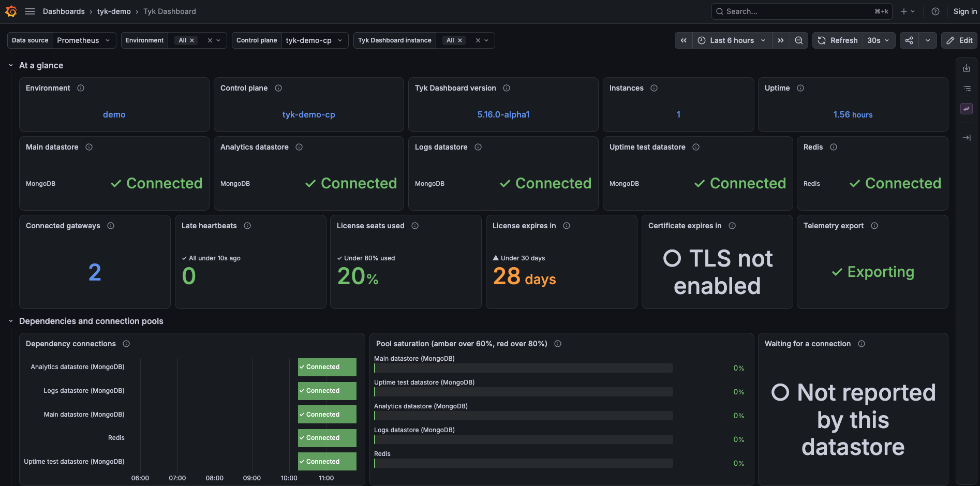Remove the All chip from Tyk Dashboard instance filter
This screenshot has width=980, height=486.
click(460, 40)
